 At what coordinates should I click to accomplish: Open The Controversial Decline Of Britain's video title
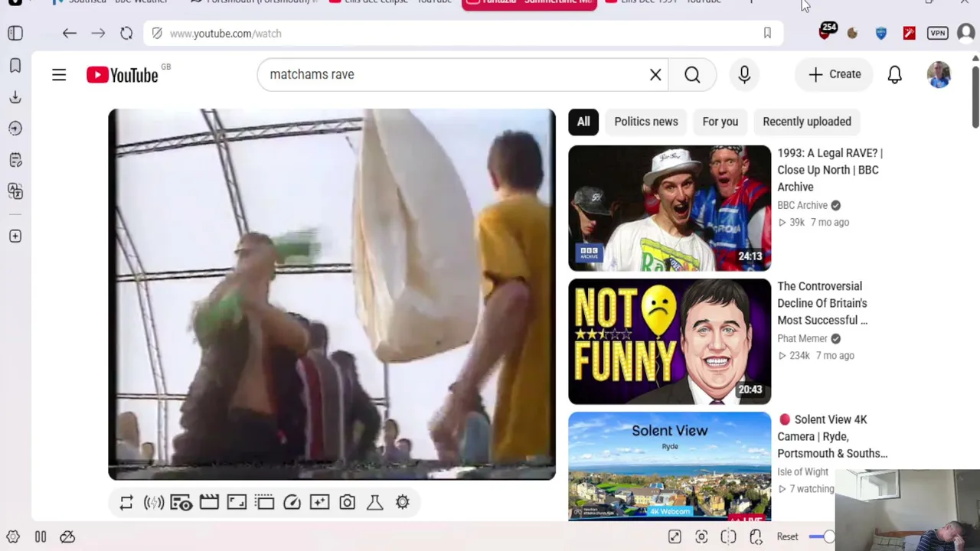(x=822, y=303)
